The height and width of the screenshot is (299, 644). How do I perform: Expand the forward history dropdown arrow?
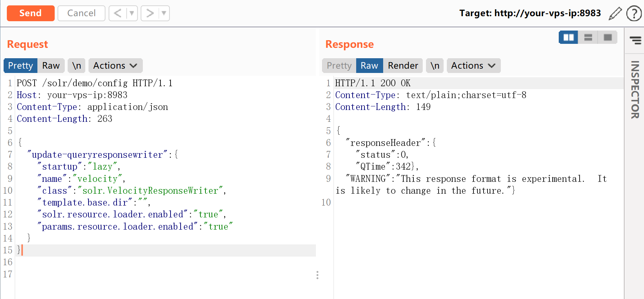coord(164,13)
